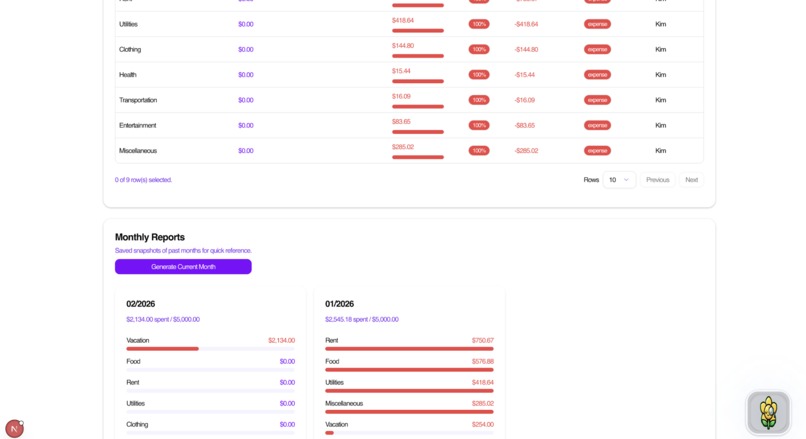Click the $285.02 spent amount for Miscellaneous
This screenshot has width=806, height=439.
pyautogui.click(x=402, y=147)
